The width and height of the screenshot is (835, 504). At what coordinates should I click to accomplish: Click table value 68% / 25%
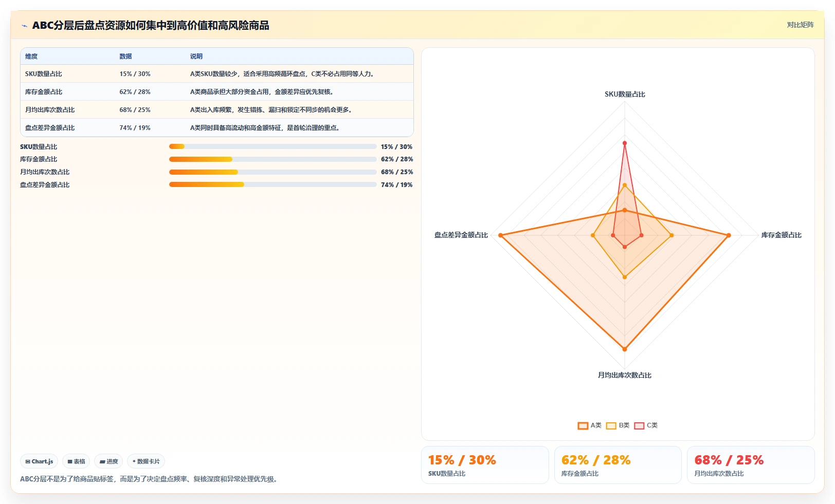pos(135,110)
